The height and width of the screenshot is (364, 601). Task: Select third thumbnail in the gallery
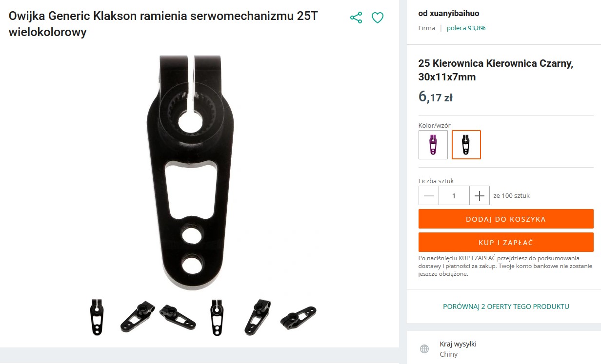178,317
